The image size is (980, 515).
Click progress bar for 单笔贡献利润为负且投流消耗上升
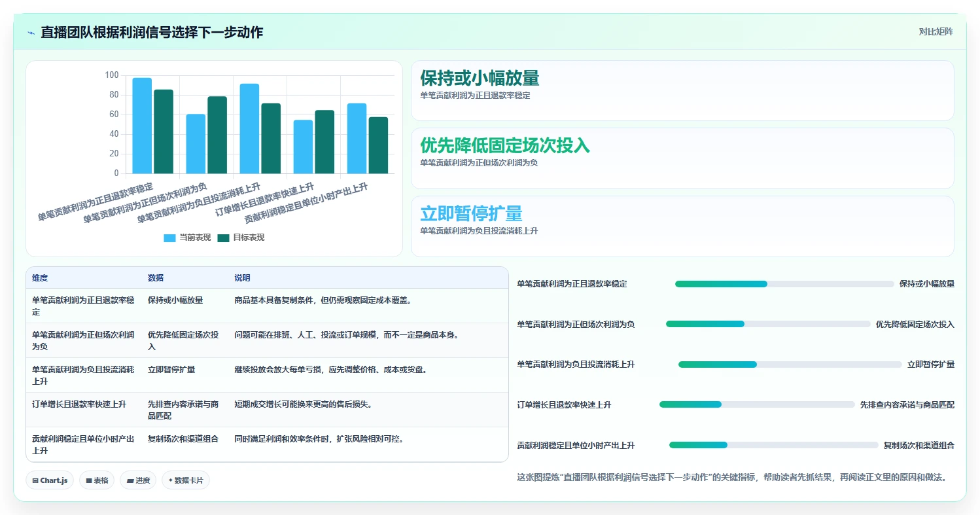[790, 364]
